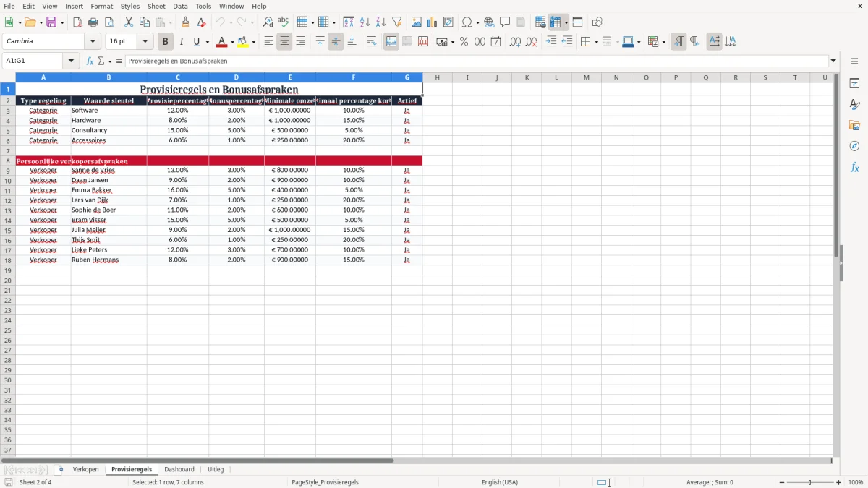
Task: Switch to the Verkopen sheet tab
Action: tap(85, 469)
